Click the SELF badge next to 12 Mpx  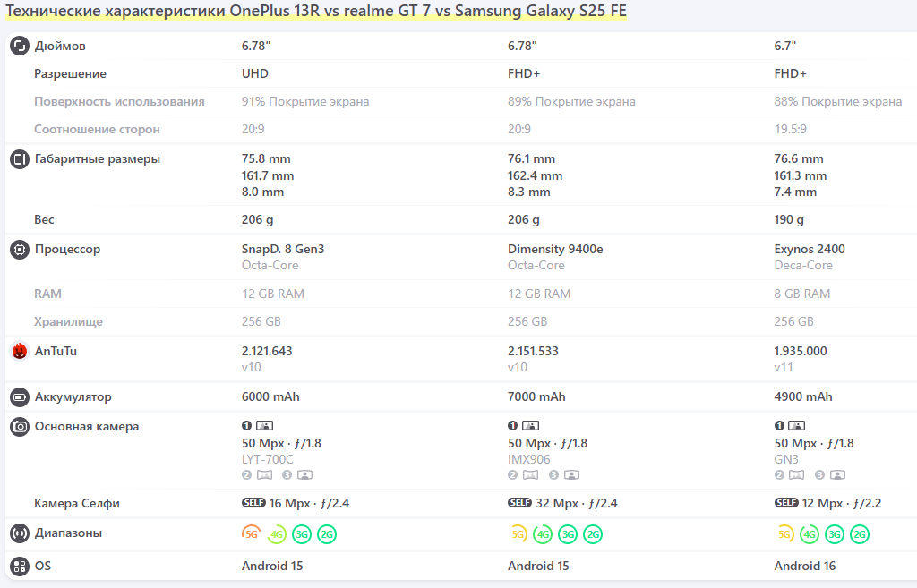(786, 503)
